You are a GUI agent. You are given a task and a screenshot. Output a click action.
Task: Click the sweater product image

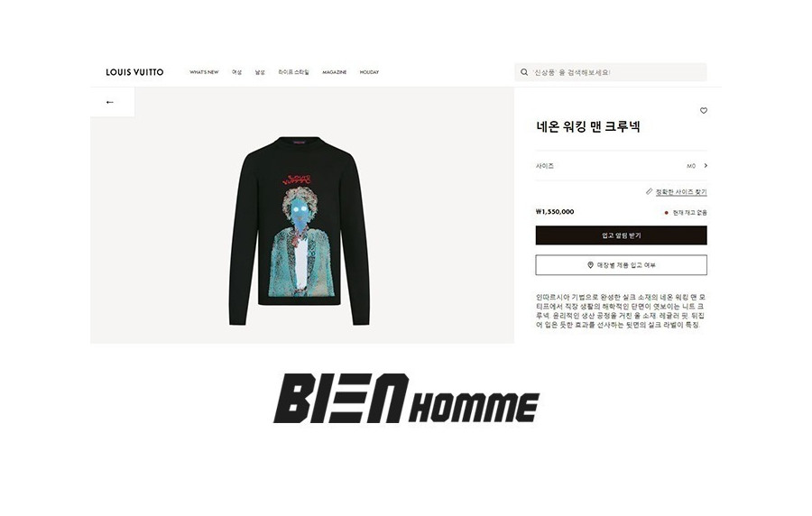point(300,231)
